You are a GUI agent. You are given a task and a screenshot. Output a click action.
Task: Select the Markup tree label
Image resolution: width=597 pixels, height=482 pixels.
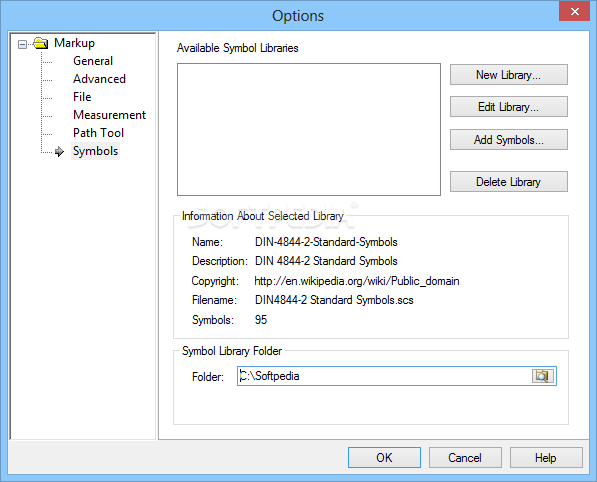(x=74, y=43)
